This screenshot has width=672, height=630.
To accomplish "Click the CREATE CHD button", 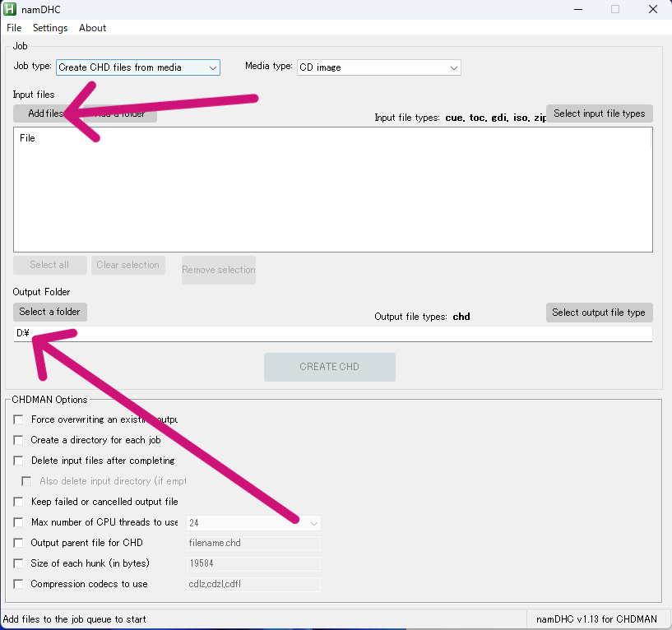I will click(x=330, y=367).
